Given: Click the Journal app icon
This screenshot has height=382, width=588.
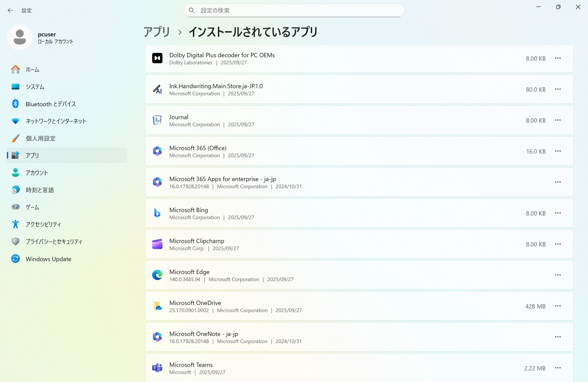Looking at the screenshot, I should 157,120.
